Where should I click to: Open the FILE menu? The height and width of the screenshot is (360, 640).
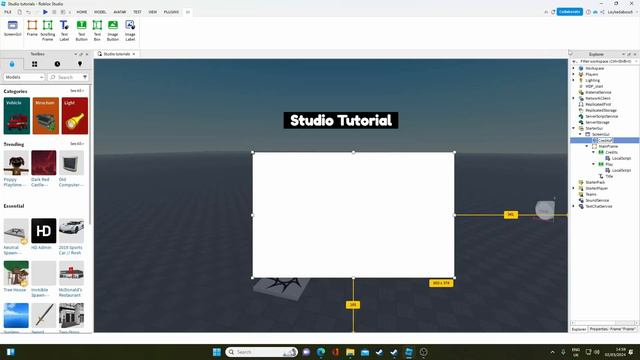click(8, 12)
